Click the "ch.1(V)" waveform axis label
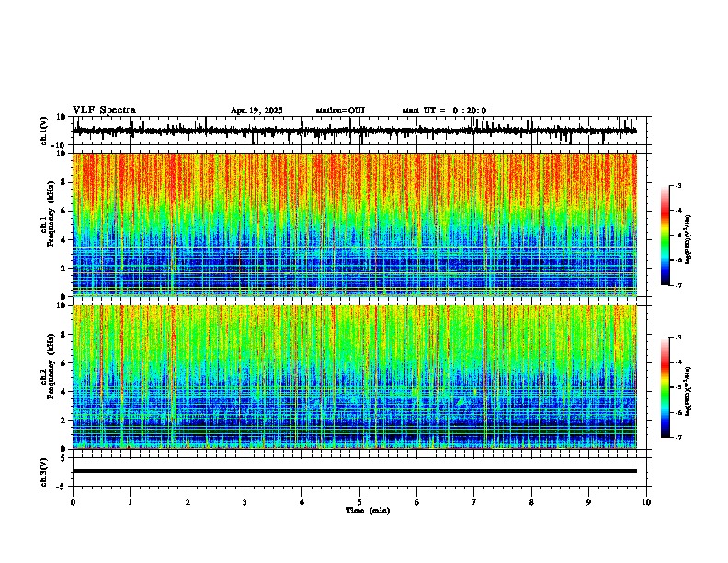This screenshot has height=563, width=728. point(44,131)
